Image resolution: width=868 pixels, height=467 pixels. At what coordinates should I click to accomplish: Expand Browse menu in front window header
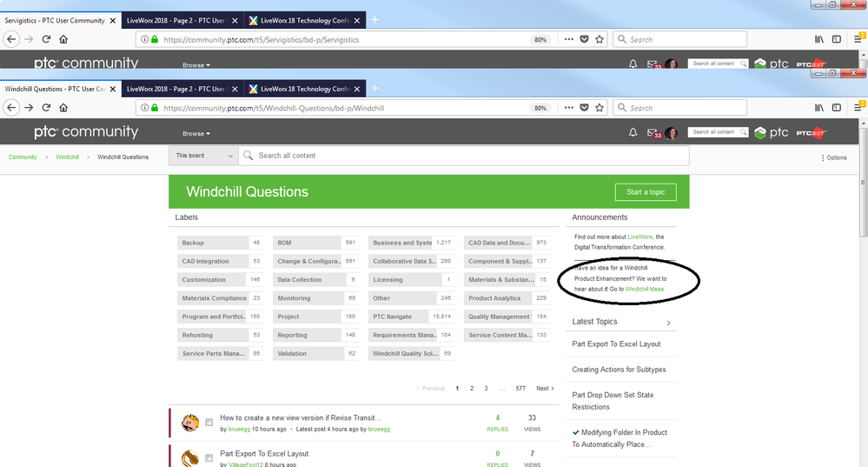tap(196, 134)
